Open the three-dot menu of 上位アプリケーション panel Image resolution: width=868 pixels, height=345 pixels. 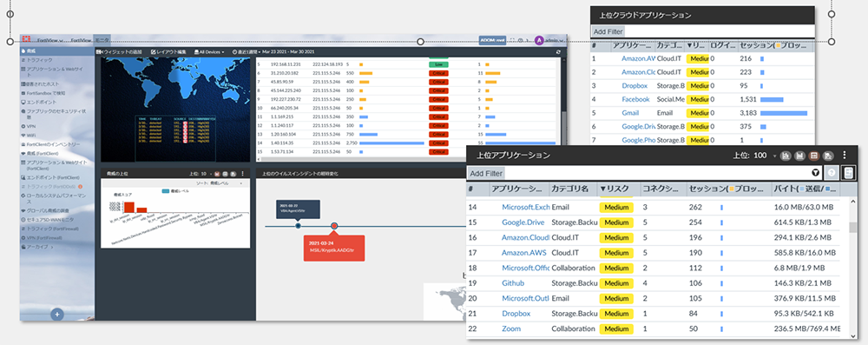click(845, 156)
